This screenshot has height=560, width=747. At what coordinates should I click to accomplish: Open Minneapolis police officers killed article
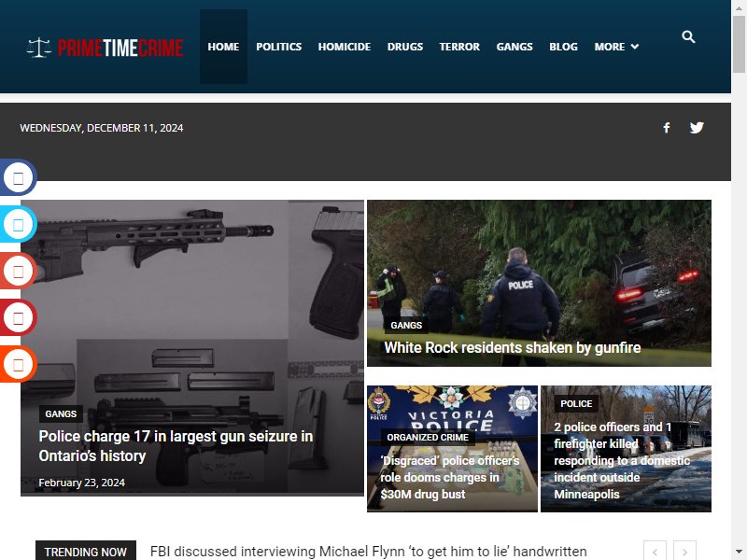(621, 460)
